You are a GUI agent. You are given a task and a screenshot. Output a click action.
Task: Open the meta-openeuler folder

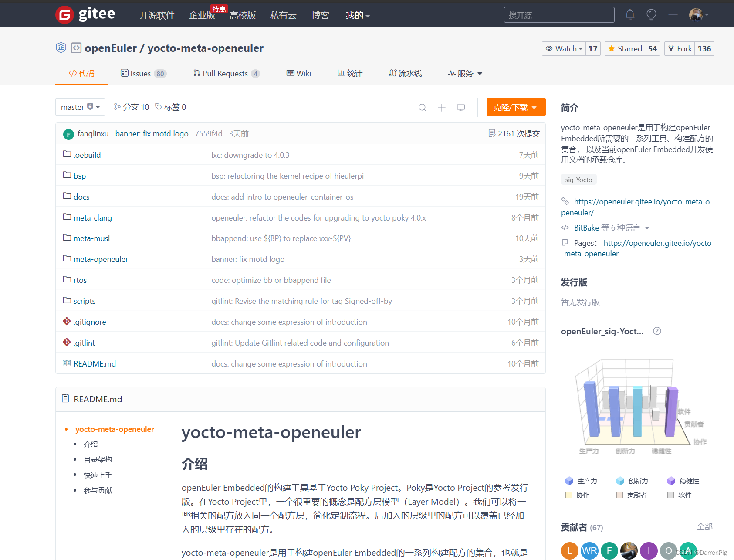(x=101, y=259)
